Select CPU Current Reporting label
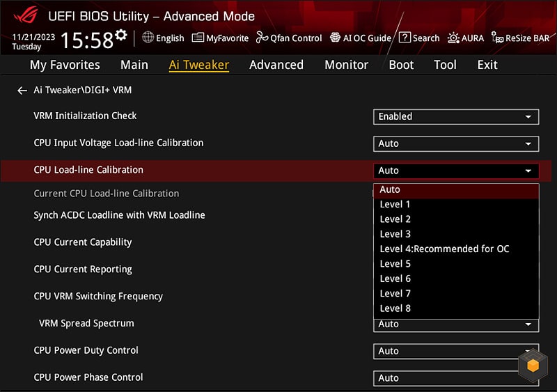Screen dimensions: 557x392 coord(83,269)
